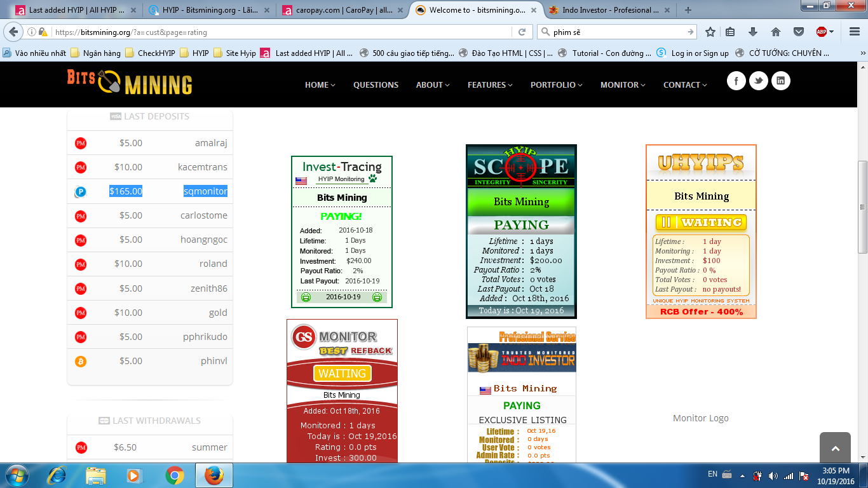Click the Payeer icon in the sqmonitor row
This screenshot has width=868, height=488.
tap(81, 191)
